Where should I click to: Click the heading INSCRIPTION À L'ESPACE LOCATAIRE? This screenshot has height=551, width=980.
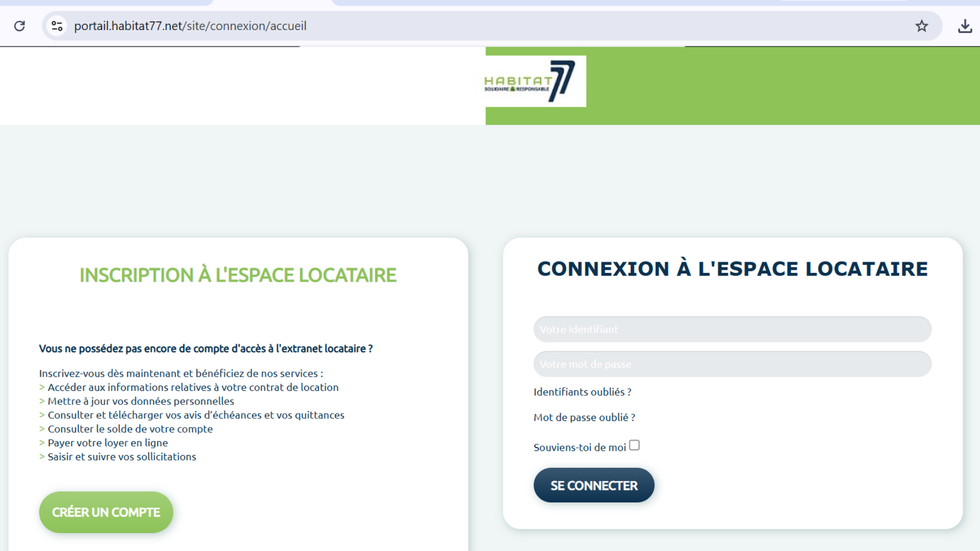[238, 275]
